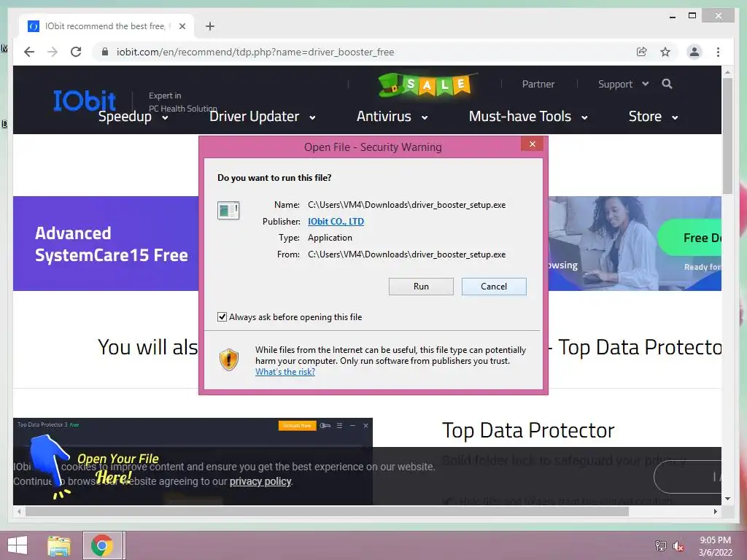This screenshot has width=747, height=560.
Task: Open the Windows Start button
Action: point(18,545)
